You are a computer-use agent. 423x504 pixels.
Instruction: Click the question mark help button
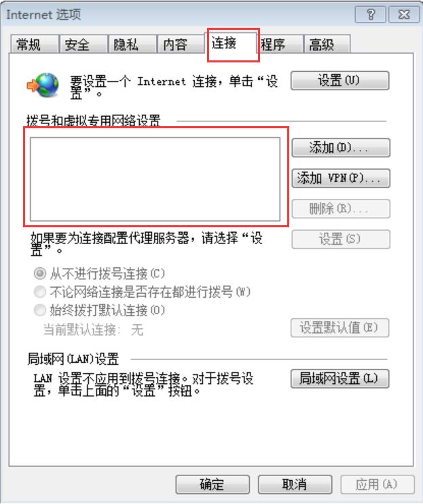370,14
